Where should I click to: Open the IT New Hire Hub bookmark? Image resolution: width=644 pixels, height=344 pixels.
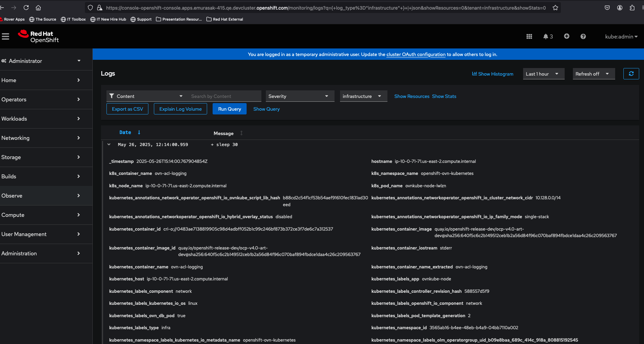pyautogui.click(x=108, y=19)
